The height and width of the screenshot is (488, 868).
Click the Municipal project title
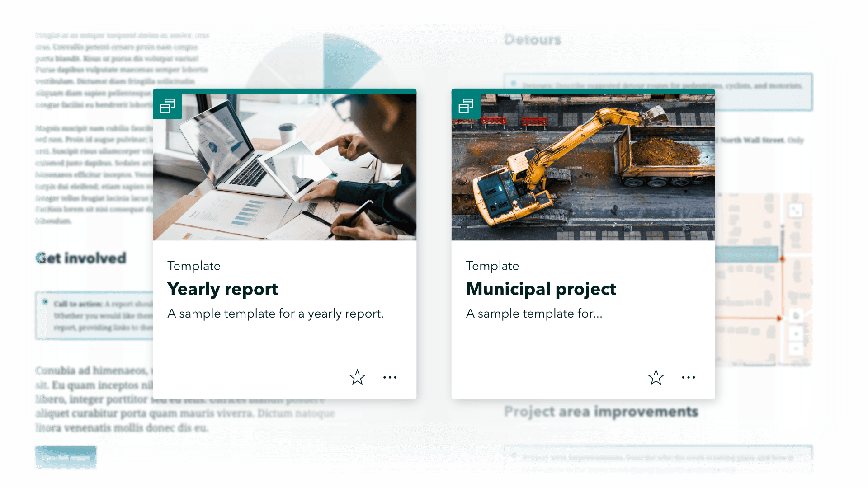tap(541, 289)
